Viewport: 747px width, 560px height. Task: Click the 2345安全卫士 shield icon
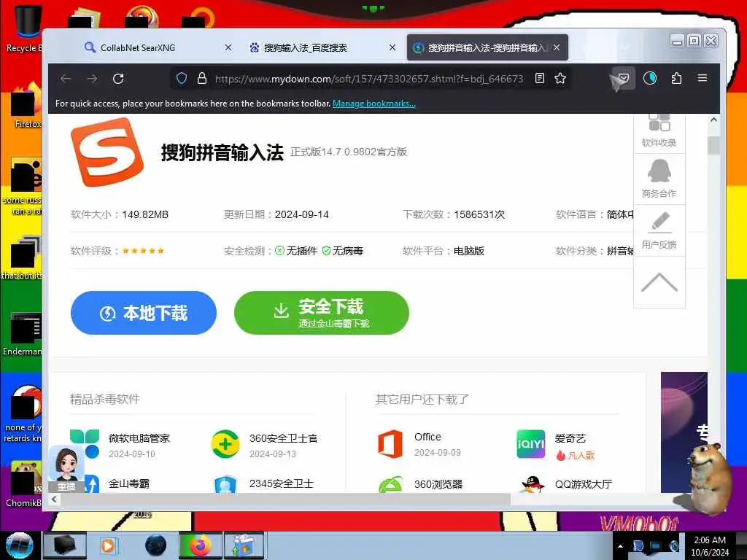coord(225,484)
